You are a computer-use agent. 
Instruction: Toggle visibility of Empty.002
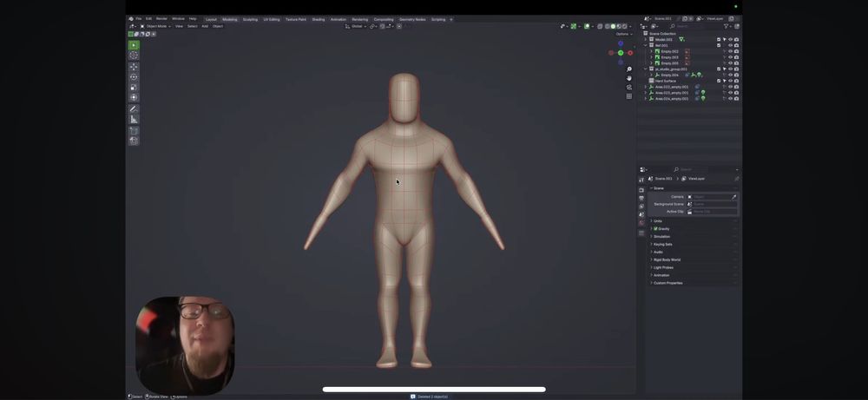point(730,51)
